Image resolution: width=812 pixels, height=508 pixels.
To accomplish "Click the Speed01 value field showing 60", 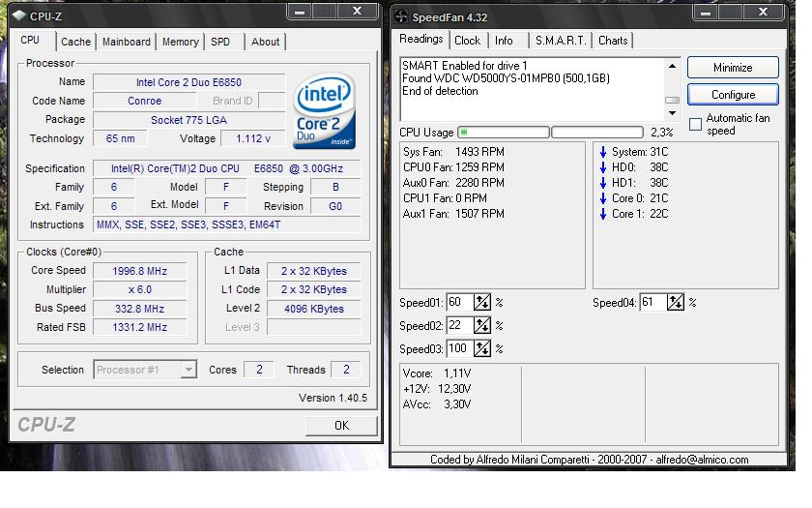I will coord(459,302).
